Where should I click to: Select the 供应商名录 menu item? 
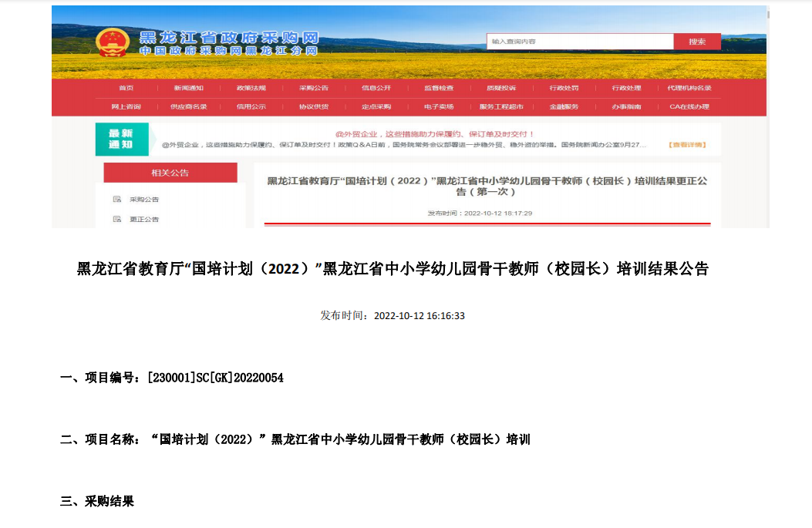[x=188, y=106]
